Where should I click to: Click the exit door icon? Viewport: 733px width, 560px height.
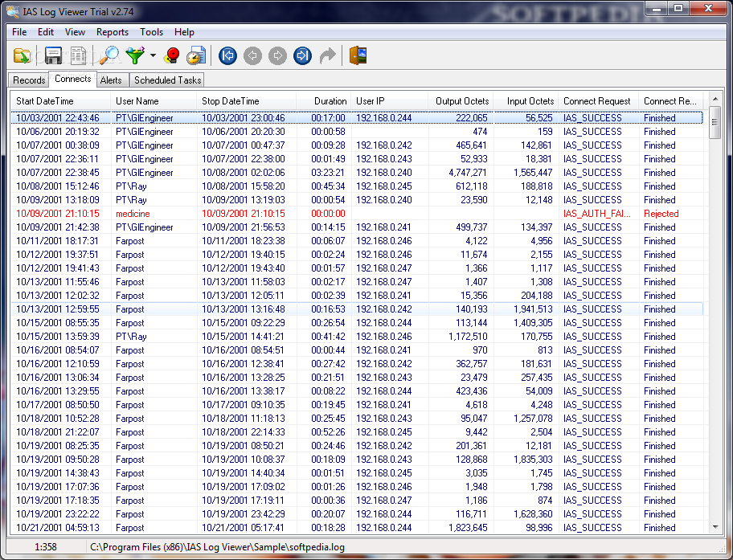(358, 55)
